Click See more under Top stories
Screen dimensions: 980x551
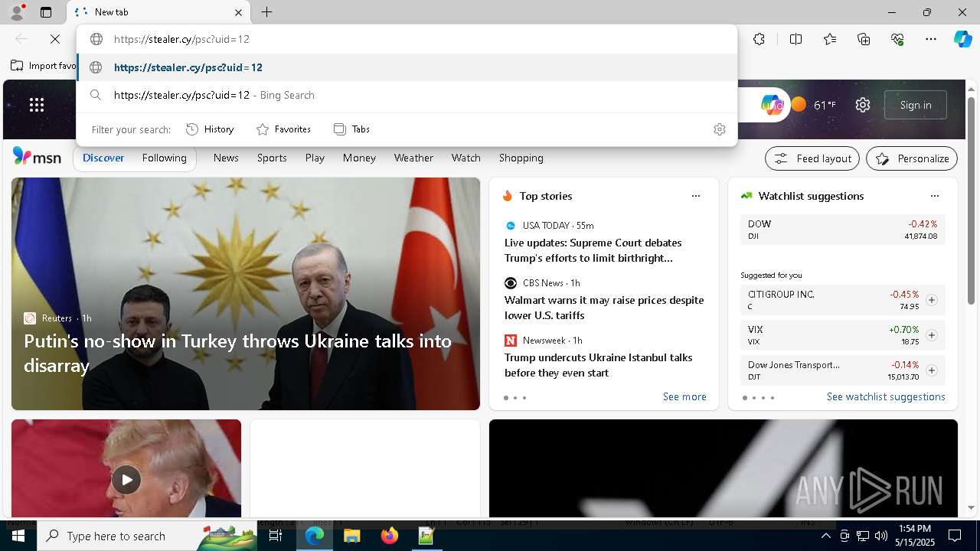[x=684, y=396]
